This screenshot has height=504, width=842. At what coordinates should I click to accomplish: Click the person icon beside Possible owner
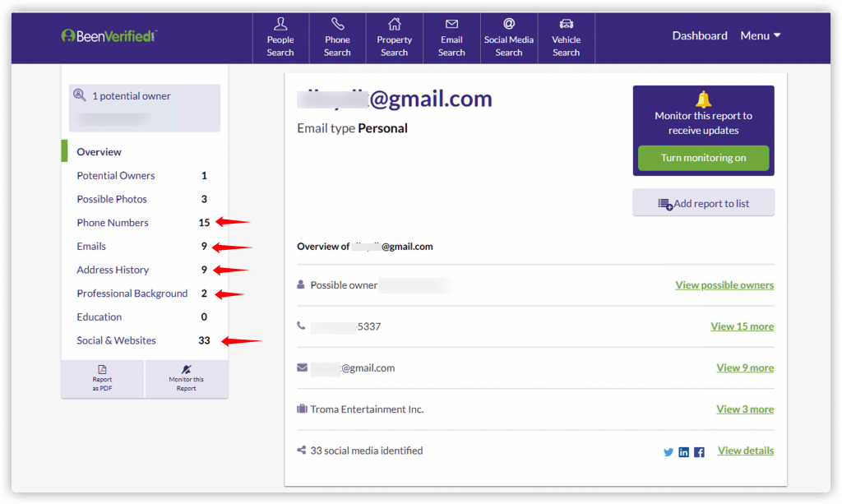coord(301,284)
